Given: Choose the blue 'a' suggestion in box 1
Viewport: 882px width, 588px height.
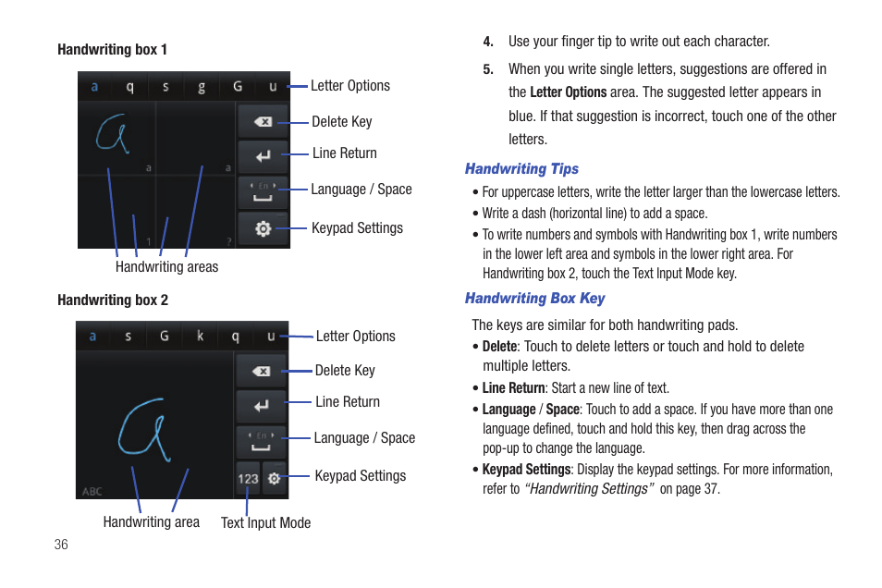Looking at the screenshot, I should 94,86.
